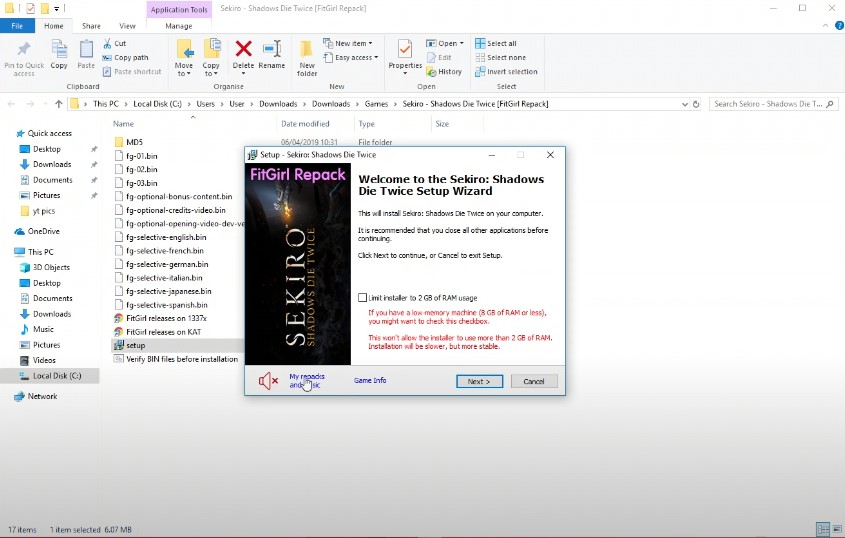Click Select all in ribbon
This screenshot has width=845, height=538.
click(496, 43)
